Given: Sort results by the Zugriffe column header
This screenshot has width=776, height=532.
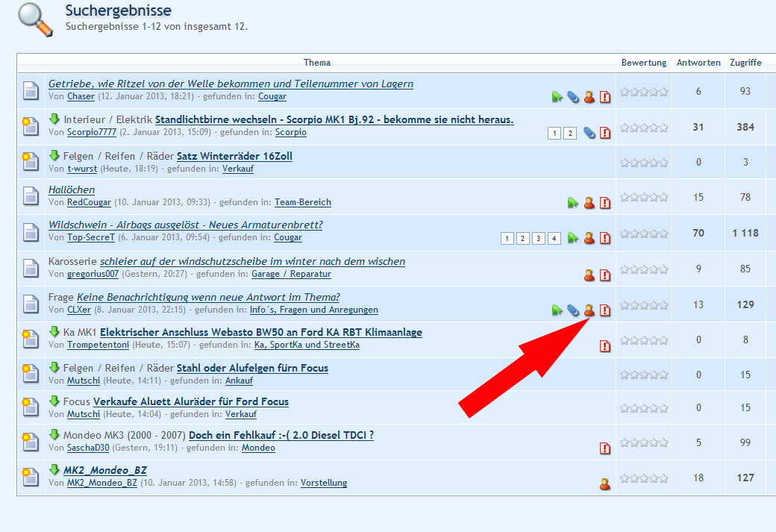Looking at the screenshot, I should coord(745,63).
